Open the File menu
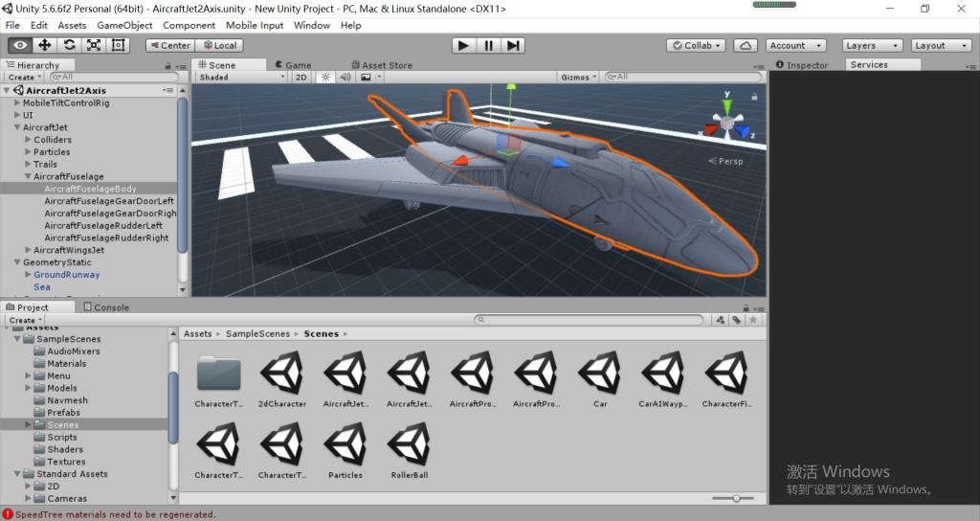Viewport: 980px width, 521px height. point(12,25)
